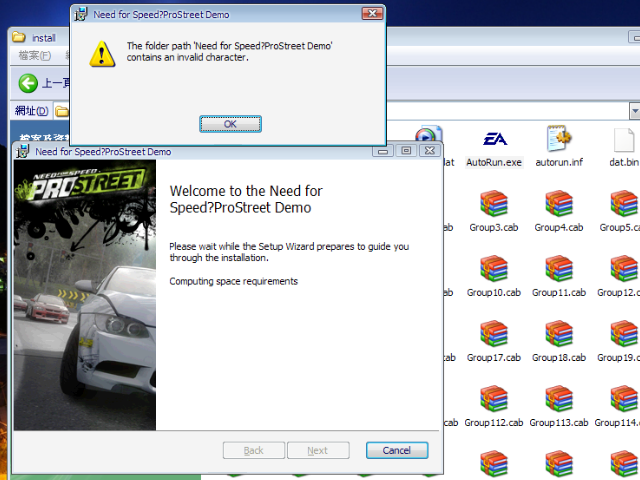The height and width of the screenshot is (480, 640).
Task: Open the 檔案(F) menu in explorer window
Action: point(35,55)
